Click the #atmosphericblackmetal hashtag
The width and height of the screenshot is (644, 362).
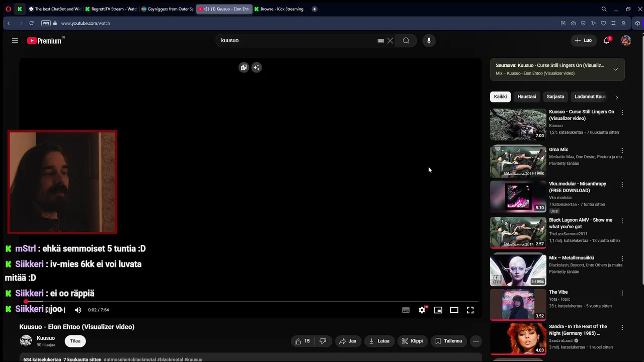[x=130, y=359]
